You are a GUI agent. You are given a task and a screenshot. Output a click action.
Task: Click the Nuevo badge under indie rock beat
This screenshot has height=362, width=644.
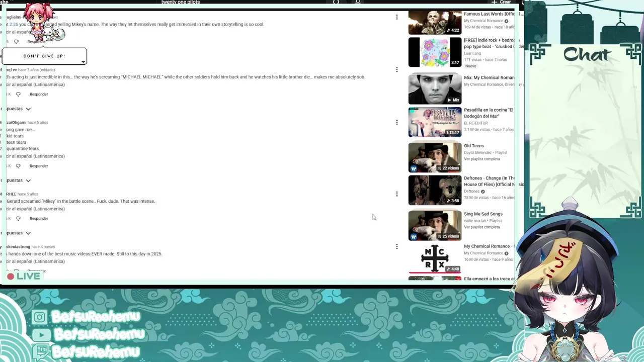click(x=471, y=66)
